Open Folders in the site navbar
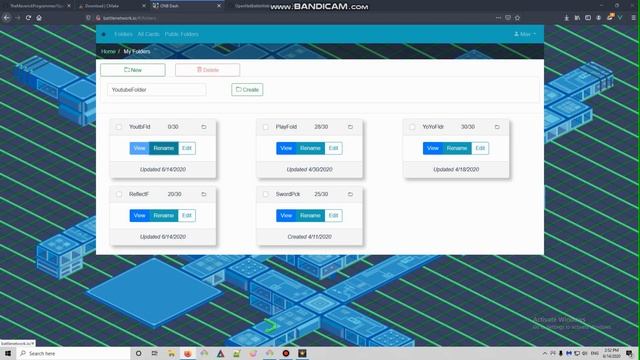Viewport: 640px width, 360px height. (x=124, y=34)
